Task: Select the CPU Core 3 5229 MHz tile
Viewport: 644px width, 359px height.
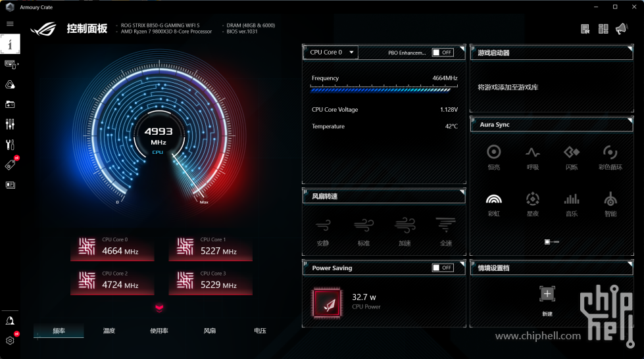Action: pos(211,281)
